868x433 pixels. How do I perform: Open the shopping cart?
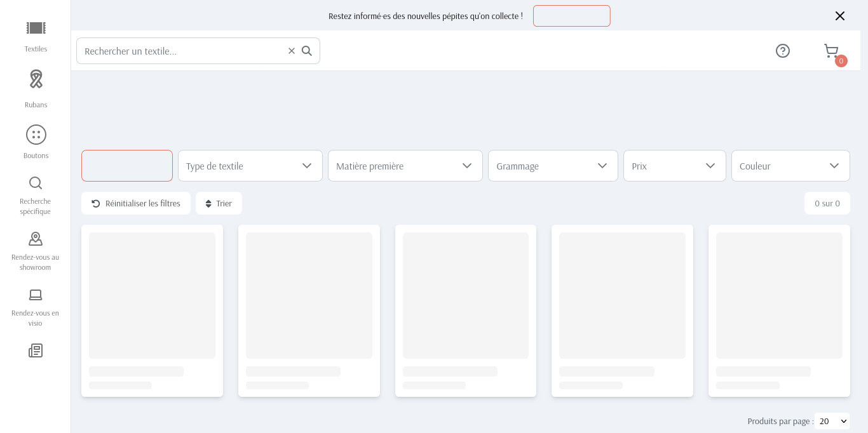point(831,51)
